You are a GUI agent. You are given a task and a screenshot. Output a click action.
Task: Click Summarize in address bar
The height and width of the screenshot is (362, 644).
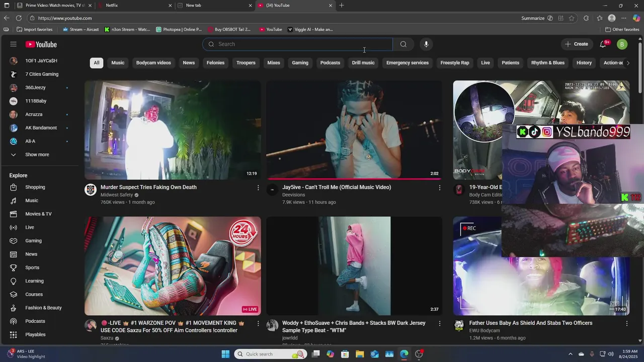tap(533, 18)
